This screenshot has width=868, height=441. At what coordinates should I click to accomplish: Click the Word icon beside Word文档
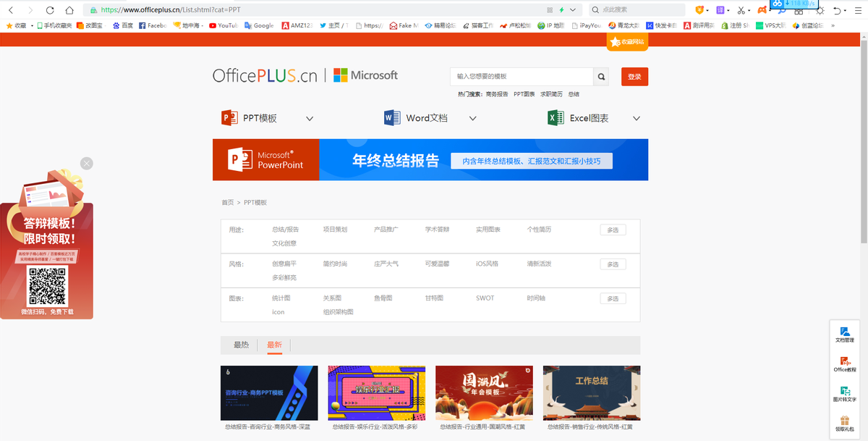coord(392,118)
